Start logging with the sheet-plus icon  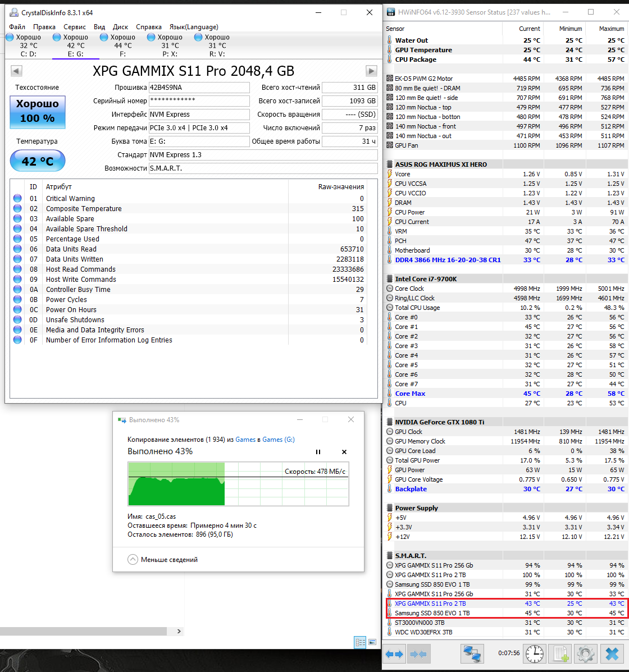coord(561,654)
